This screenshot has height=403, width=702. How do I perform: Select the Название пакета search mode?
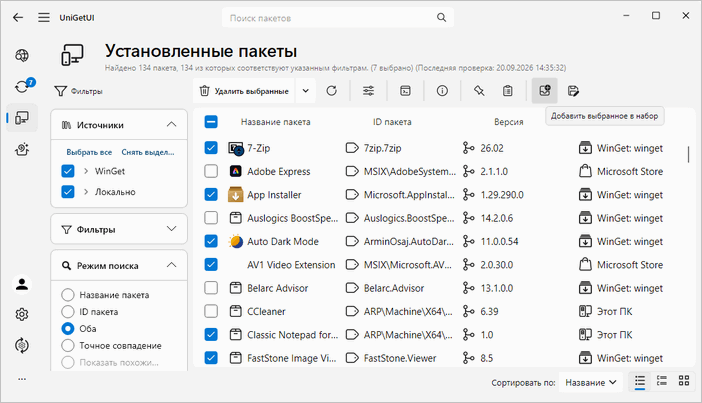click(x=68, y=295)
